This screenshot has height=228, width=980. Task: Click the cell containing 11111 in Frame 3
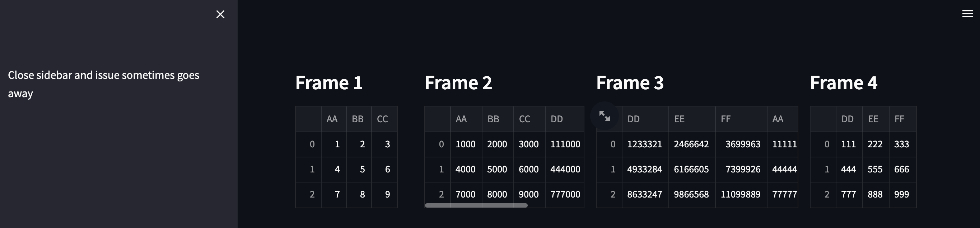click(x=784, y=144)
